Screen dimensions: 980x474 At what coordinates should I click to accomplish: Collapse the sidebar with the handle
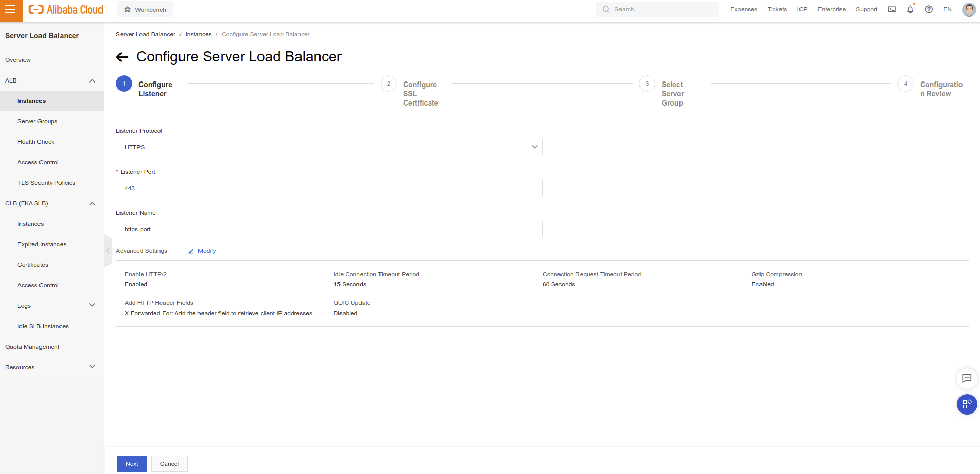[108, 251]
